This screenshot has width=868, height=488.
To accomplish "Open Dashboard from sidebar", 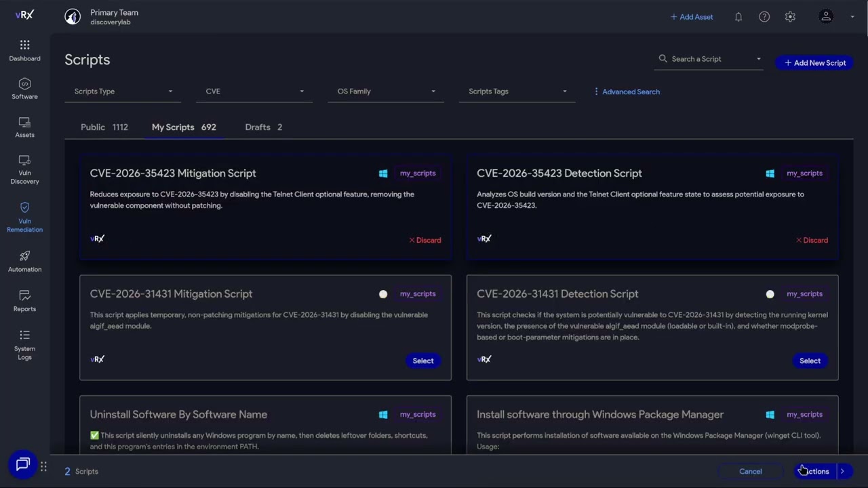I will [24, 51].
